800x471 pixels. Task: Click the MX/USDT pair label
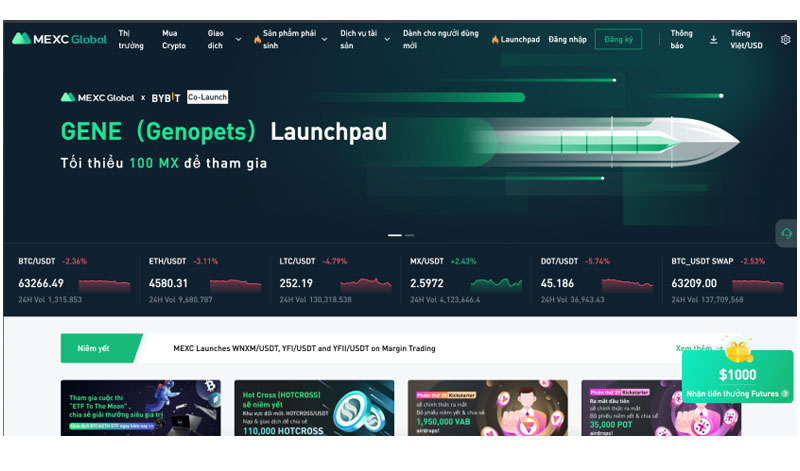coord(427,261)
